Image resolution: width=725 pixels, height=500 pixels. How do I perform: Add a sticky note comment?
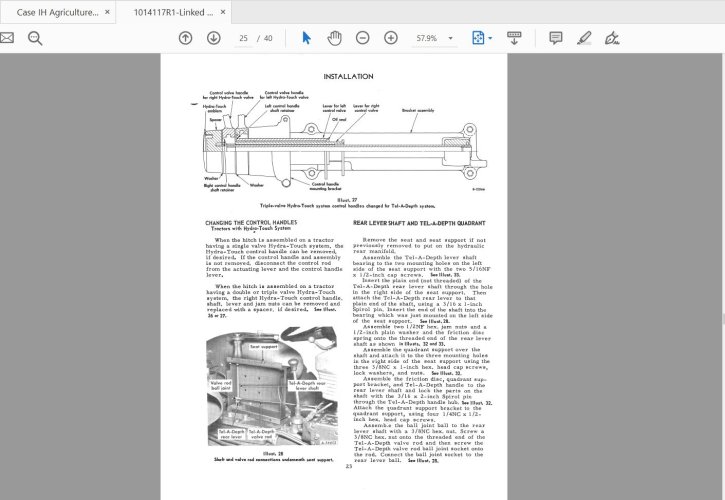coord(556,38)
